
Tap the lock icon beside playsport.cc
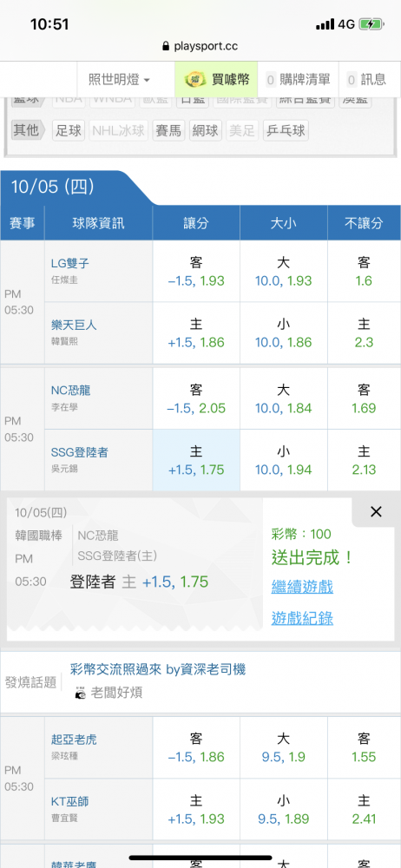point(166,47)
